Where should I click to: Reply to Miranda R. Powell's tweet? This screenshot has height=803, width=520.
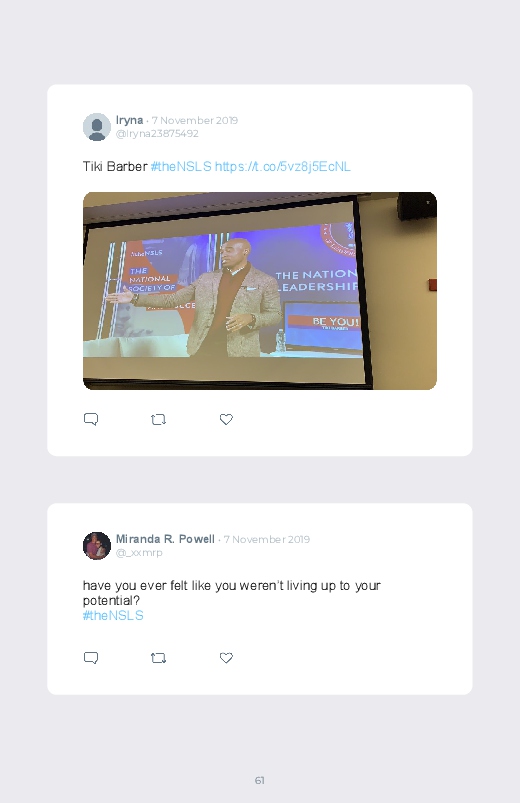91,658
